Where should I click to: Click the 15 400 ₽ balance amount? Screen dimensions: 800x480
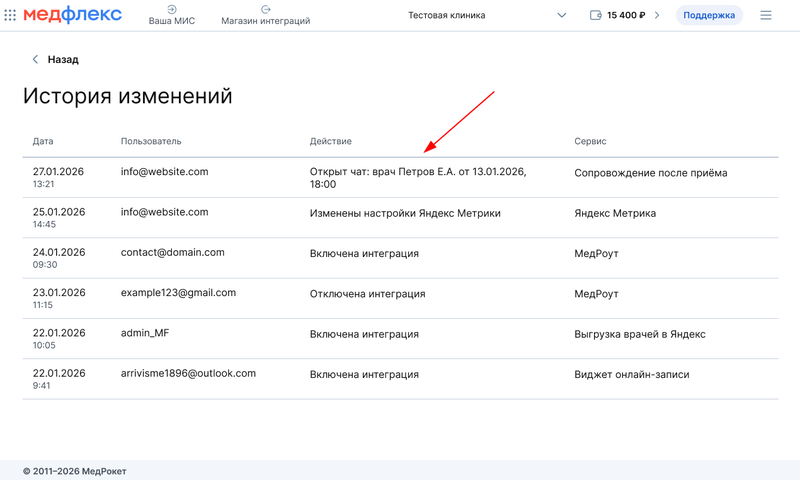(626, 15)
